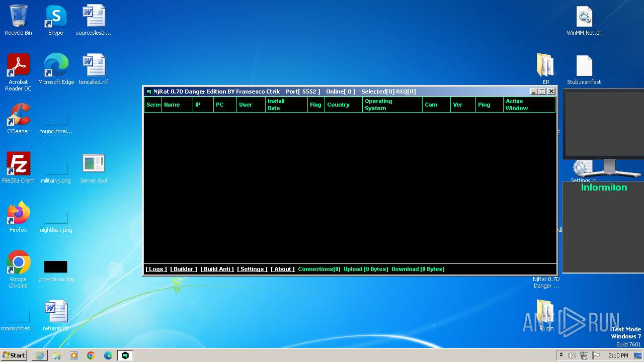This screenshot has width=644, height=362.
Task: Open Windows Explorer from taskbar
Action: tap(57, 355)
